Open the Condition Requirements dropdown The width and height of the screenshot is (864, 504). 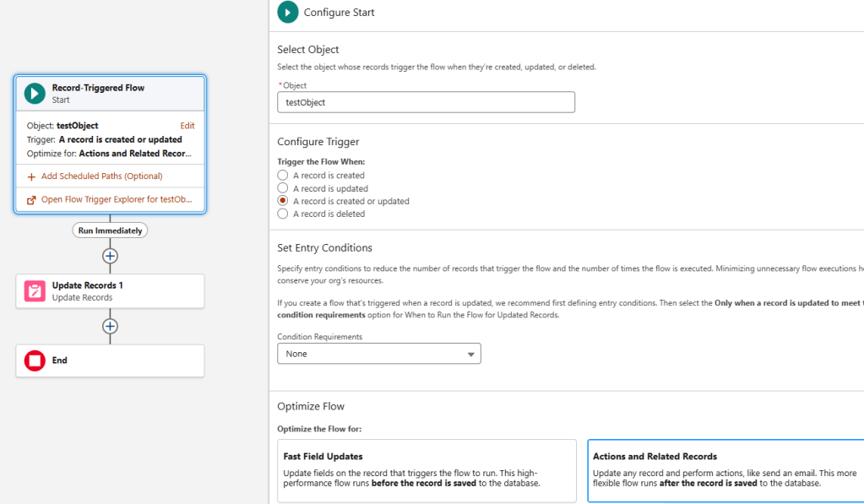tap(378, 354)
